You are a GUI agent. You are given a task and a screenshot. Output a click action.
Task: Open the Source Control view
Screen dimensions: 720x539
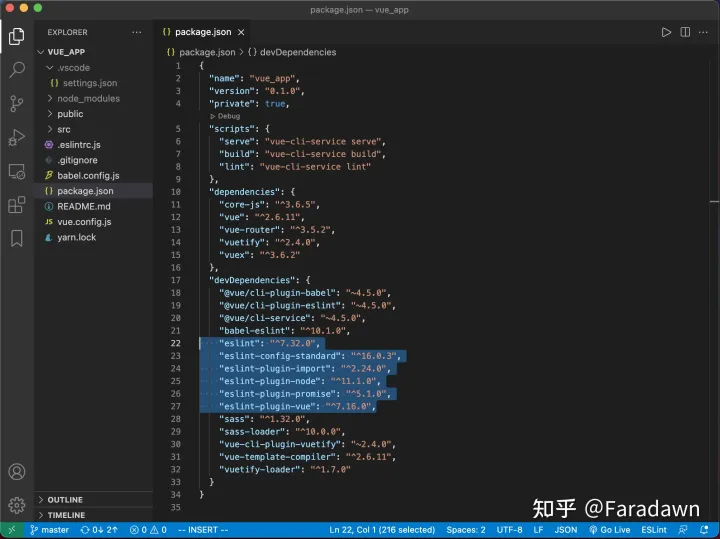(x=17, y=104)
